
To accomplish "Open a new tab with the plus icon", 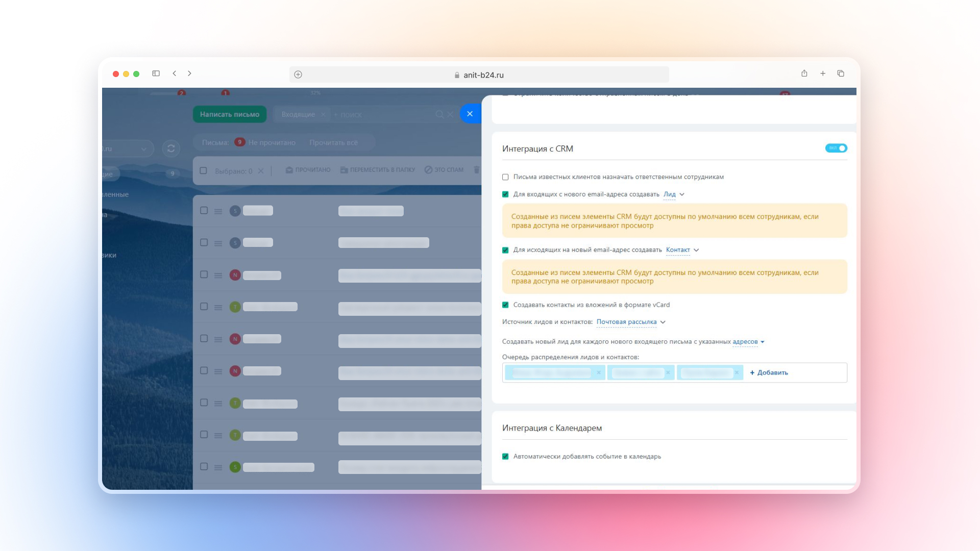I will pyautogui.click(x=823, y=73).
